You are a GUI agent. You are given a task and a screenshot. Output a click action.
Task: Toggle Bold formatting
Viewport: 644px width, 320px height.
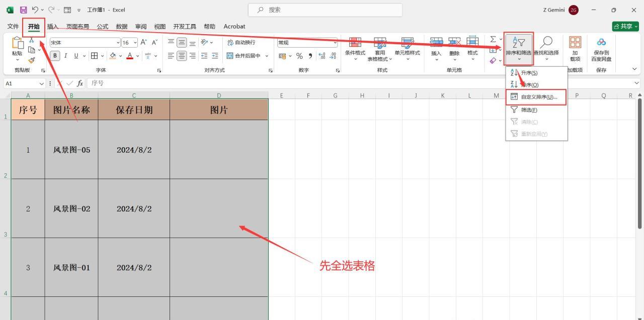[x=55, y=56]
